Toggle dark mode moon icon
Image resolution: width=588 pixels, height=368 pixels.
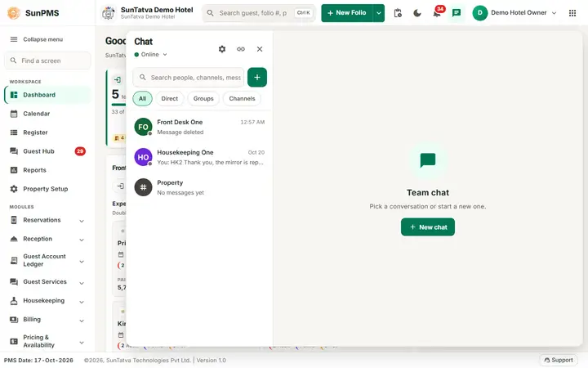tap(417, 13)
